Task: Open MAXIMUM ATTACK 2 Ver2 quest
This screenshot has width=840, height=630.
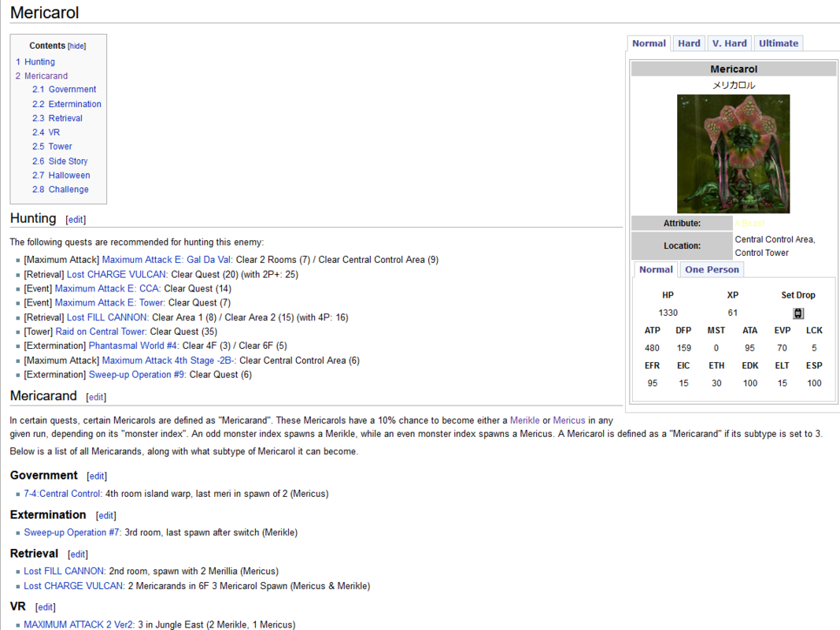Action: (x=80, y=624)
